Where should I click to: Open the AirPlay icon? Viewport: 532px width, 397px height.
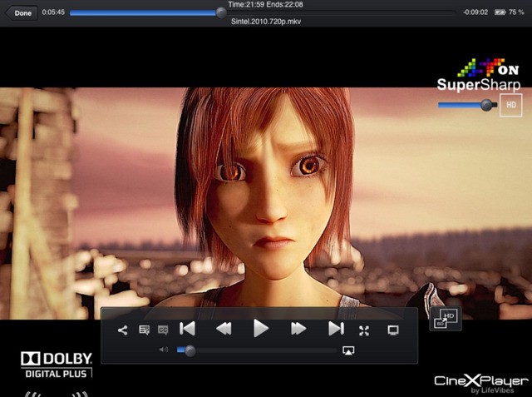coord(348,350)
